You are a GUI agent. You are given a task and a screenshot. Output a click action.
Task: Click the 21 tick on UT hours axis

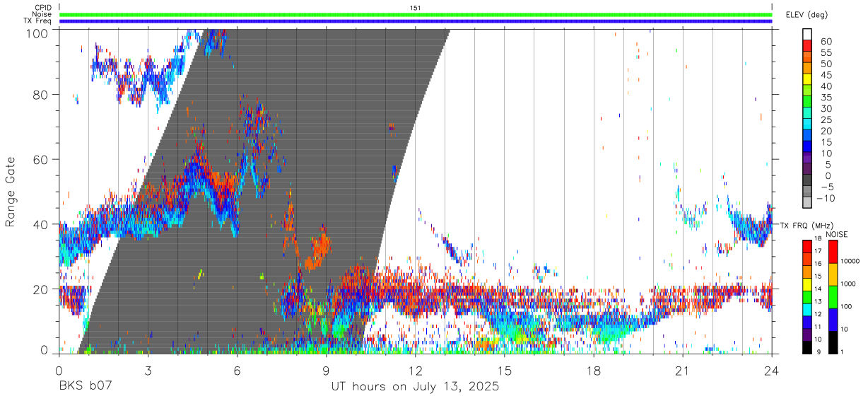[x=683, y=370]
